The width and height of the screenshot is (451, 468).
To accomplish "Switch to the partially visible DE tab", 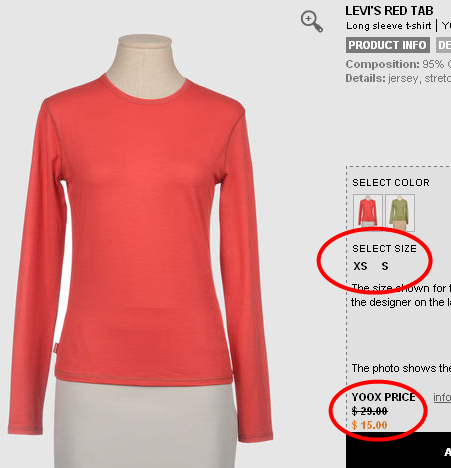I will tap(444, 45).
